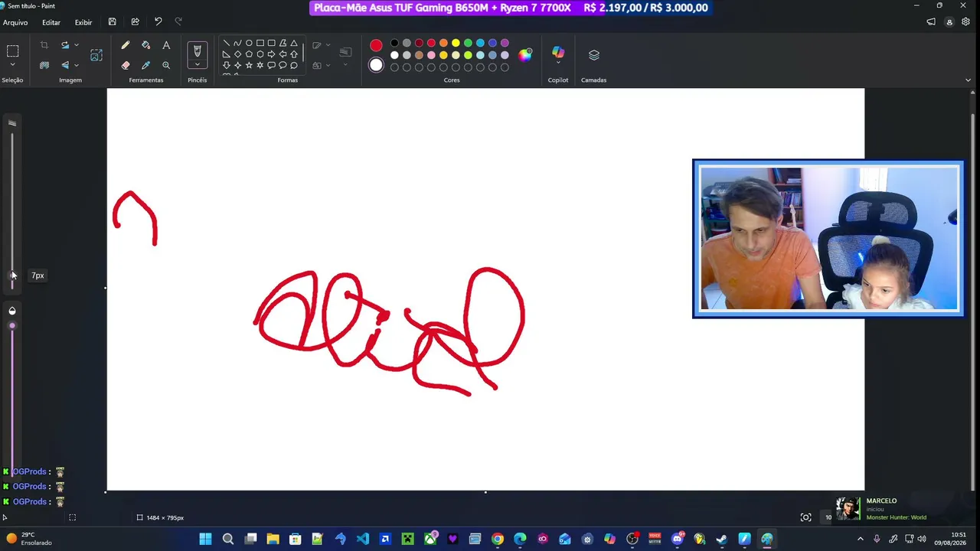This screenshot has height=551, width=980.
Task: Click the Save icon
Action: tap(113, 22)
